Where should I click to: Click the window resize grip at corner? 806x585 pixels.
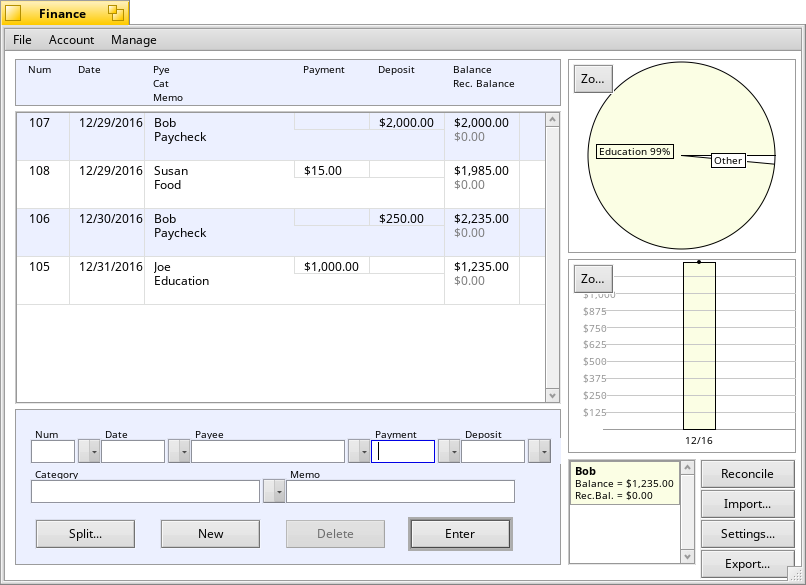tap(796, 575)
